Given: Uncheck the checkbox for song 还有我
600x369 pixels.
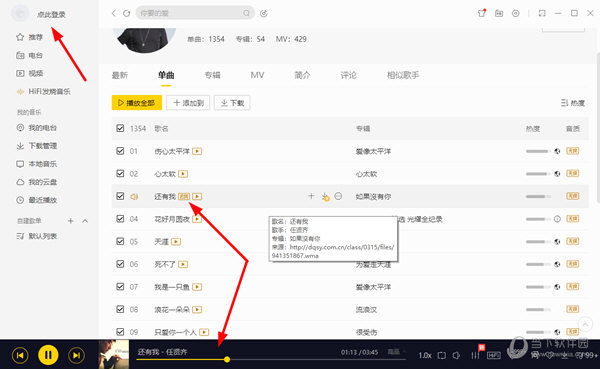Looking at the screenshot, I should 120,196.
